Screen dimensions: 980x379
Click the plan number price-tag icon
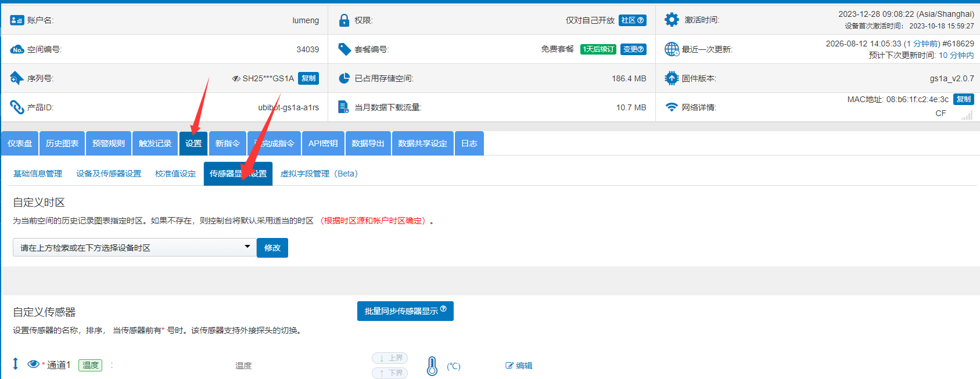[344, 49]
